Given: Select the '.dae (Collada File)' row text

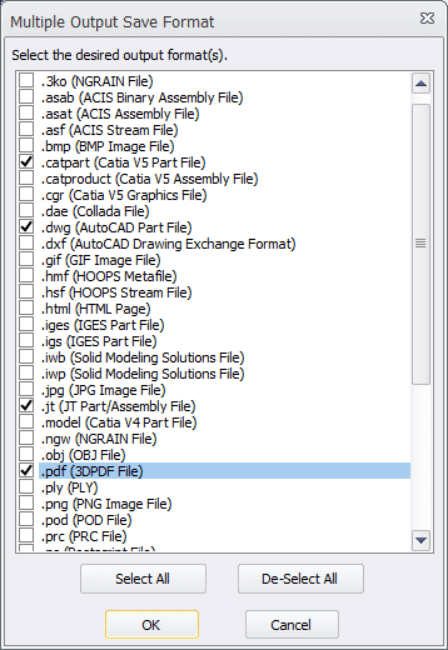Looking at the screenshot, I should point(95,211).
